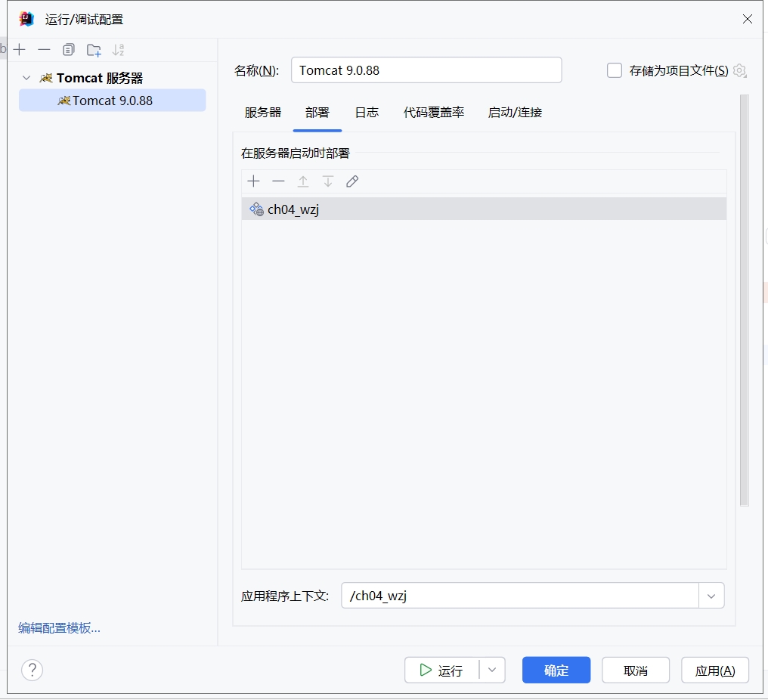Create a new configuration folder

point(94,50)
